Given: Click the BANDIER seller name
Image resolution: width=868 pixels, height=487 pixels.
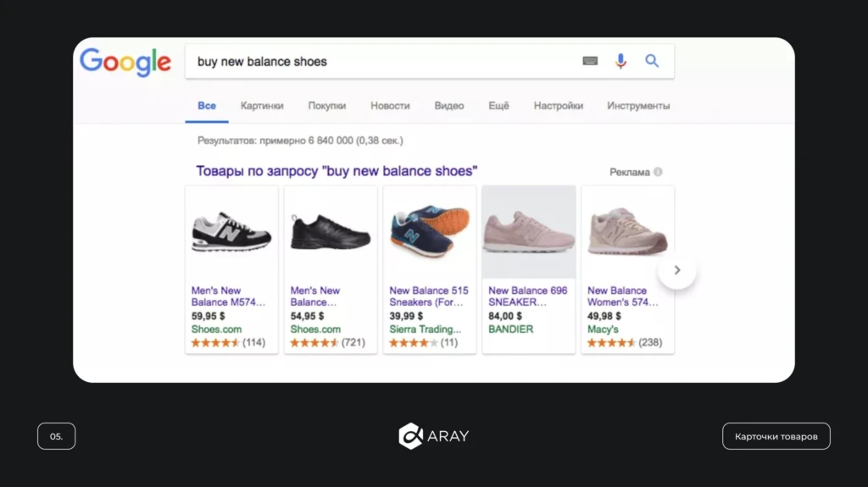Looking at the screenshot, I should [510, 329].
